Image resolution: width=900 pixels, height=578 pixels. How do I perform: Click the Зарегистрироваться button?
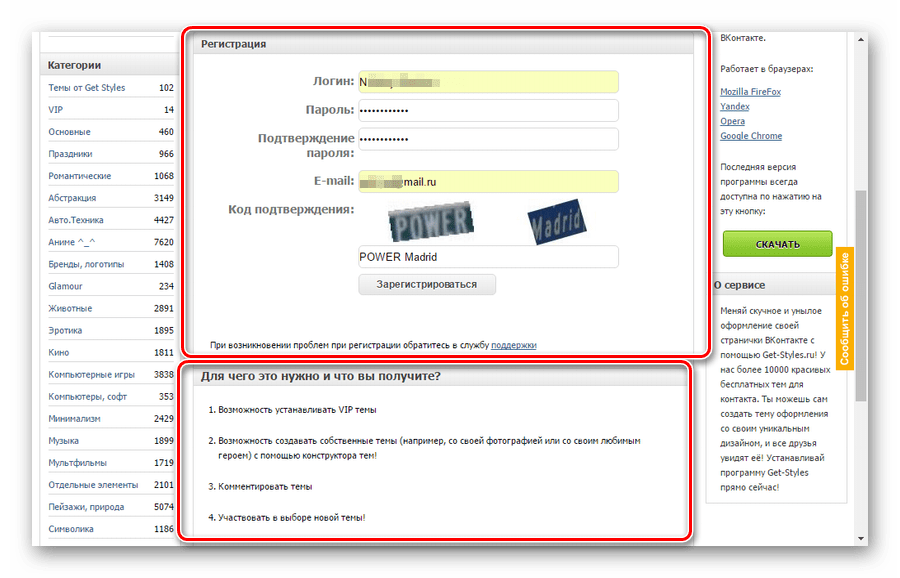point(427,285)
